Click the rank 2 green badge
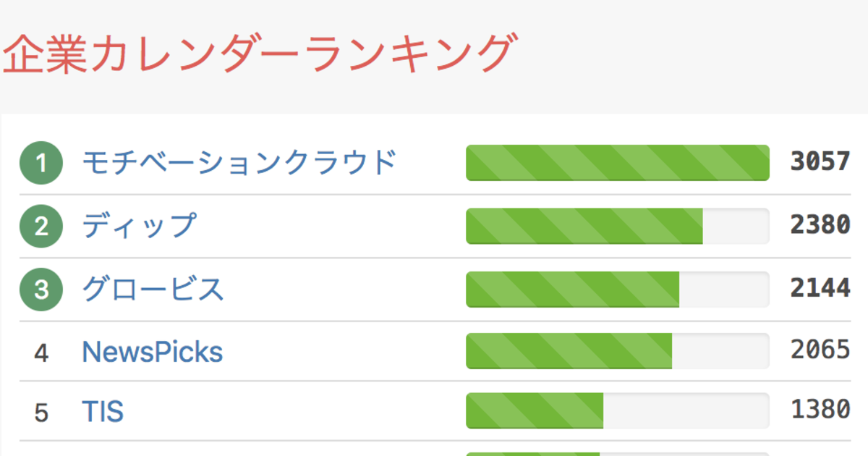 point(41,227)
